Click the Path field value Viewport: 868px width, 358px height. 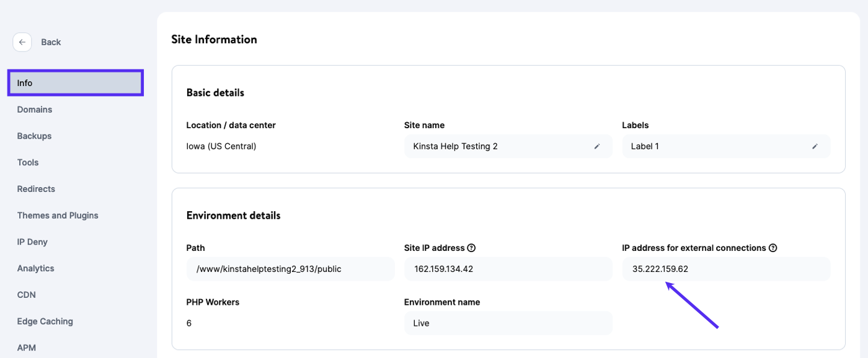pyautogui.click(x=290, y=269)
